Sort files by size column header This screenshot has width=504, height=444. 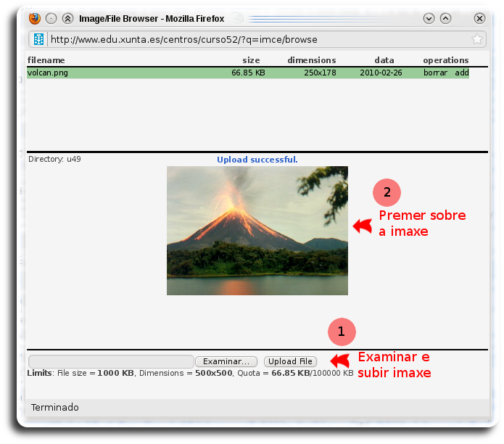pyautogui.click(x=251, y=60)
